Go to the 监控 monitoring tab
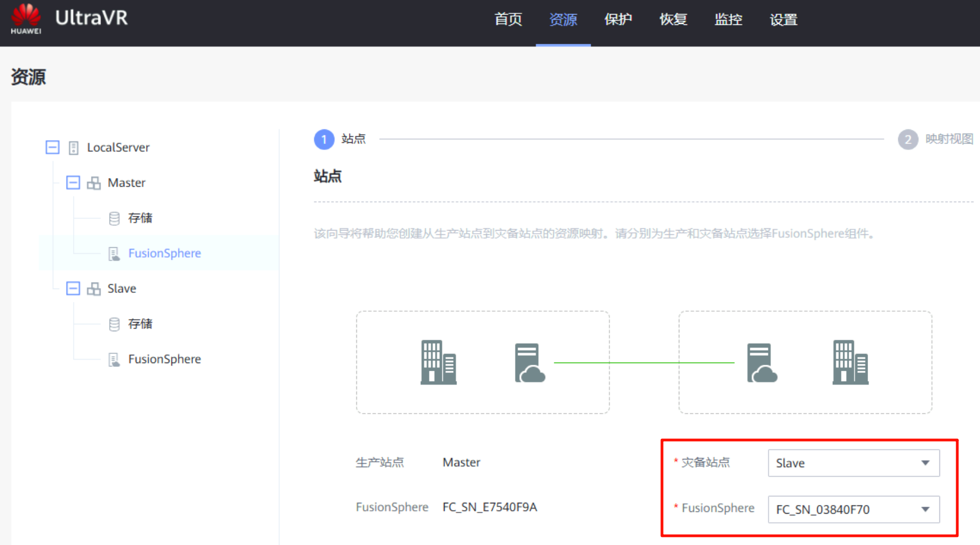Viewport: 980px width, 545px height. point(728,20)
